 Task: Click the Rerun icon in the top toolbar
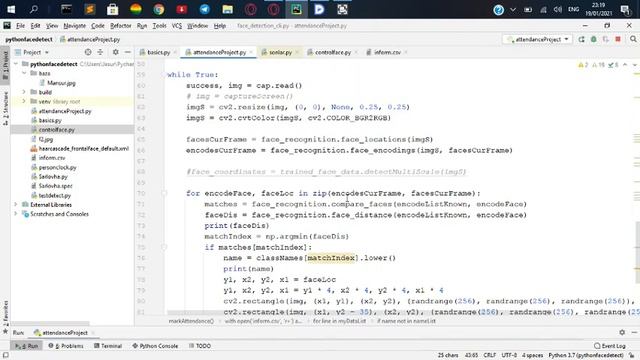pos(581,39)
